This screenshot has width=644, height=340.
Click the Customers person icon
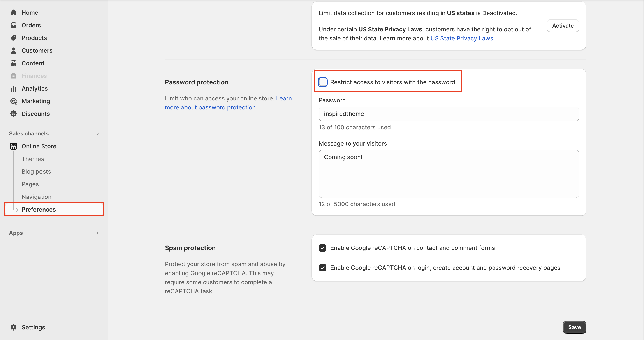tap(14, 51)
